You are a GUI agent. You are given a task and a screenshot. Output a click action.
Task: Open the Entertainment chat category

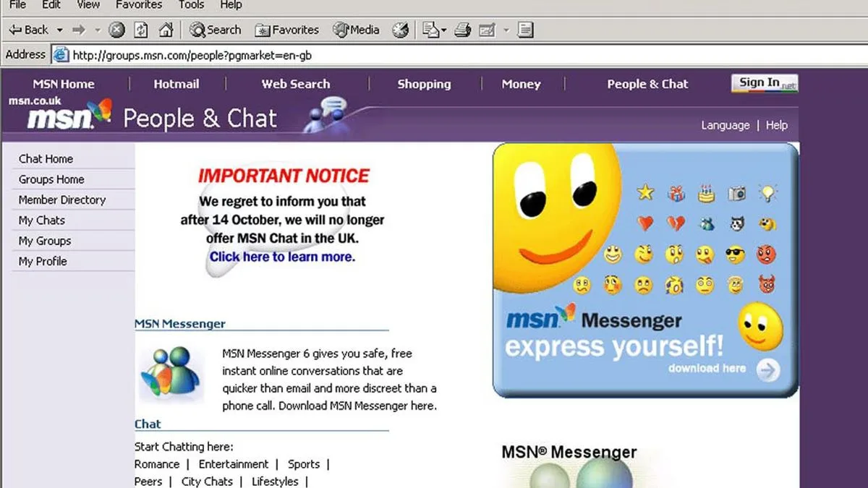tap(234, 464)
